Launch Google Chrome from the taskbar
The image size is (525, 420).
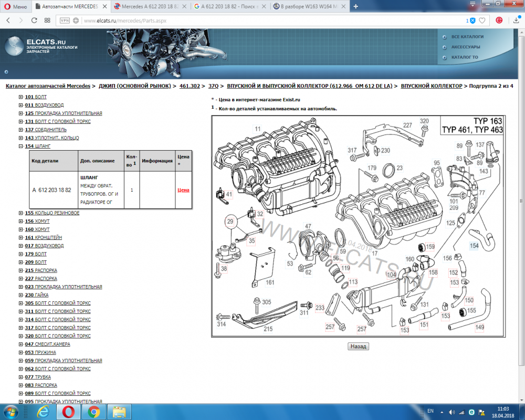(93, 412)
